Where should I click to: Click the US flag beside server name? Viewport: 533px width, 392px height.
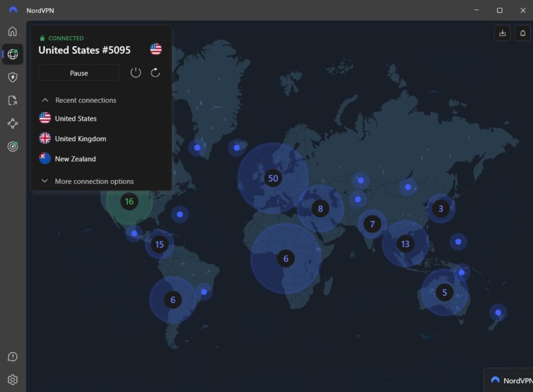pyautogui.click(x=156, y=49)
